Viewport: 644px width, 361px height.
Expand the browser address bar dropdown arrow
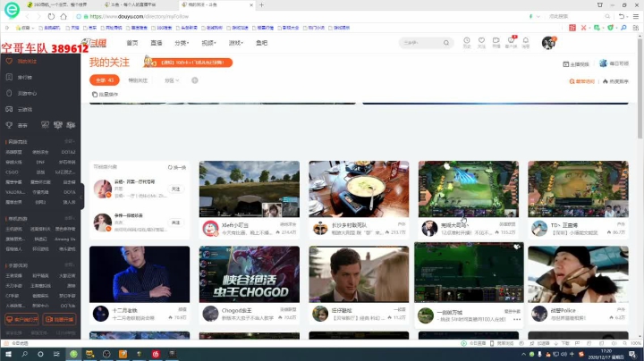538,16
